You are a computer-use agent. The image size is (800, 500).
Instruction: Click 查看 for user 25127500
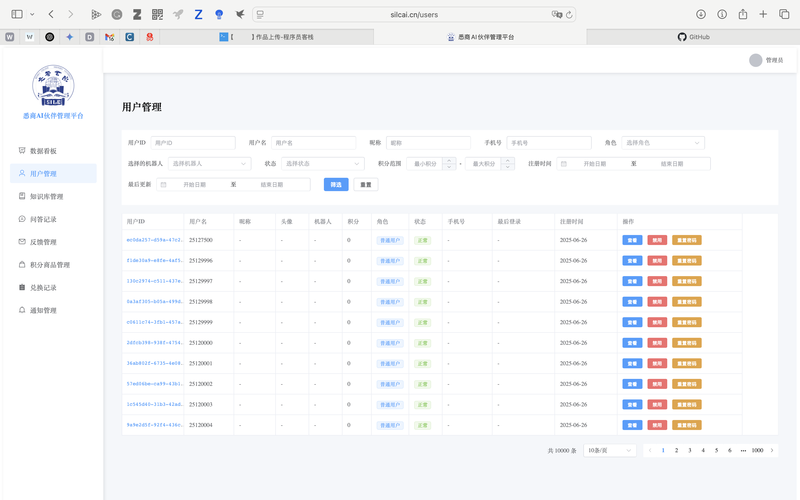632,240
